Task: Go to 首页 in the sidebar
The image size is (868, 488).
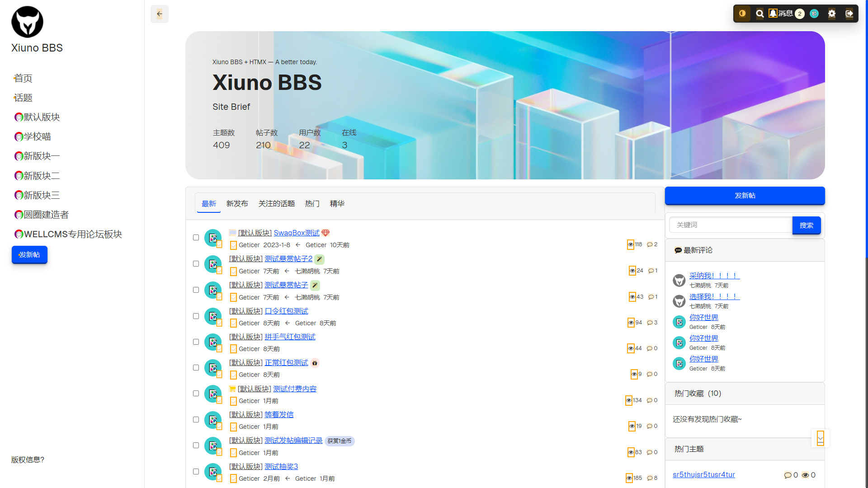Action: [x=23, y=78]
